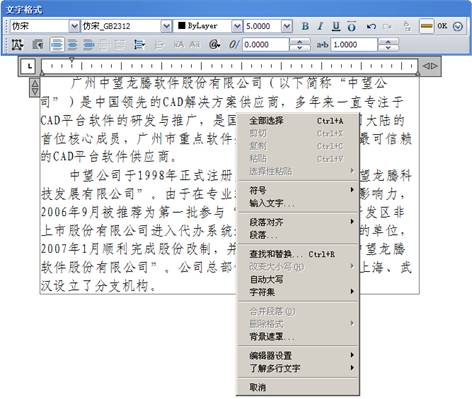Click the greyed-out Stack fraction icon
The width and height of the screenshot is (472, 399).
(x=407, y=26)
